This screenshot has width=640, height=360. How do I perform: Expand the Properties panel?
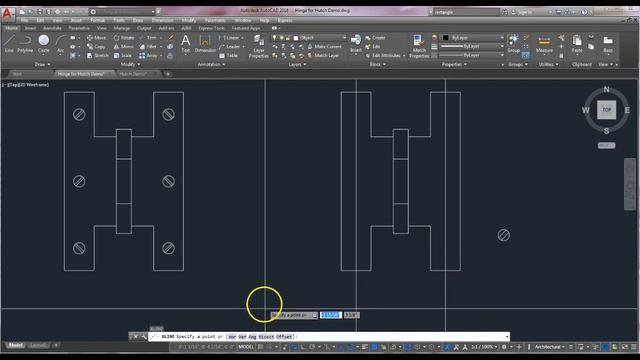[x=454, y=64]
